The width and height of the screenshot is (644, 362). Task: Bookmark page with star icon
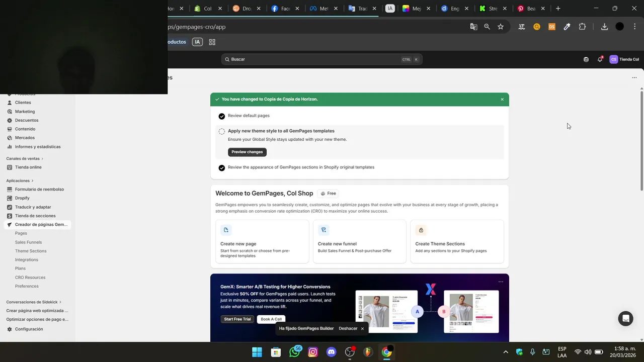[501, 27]
